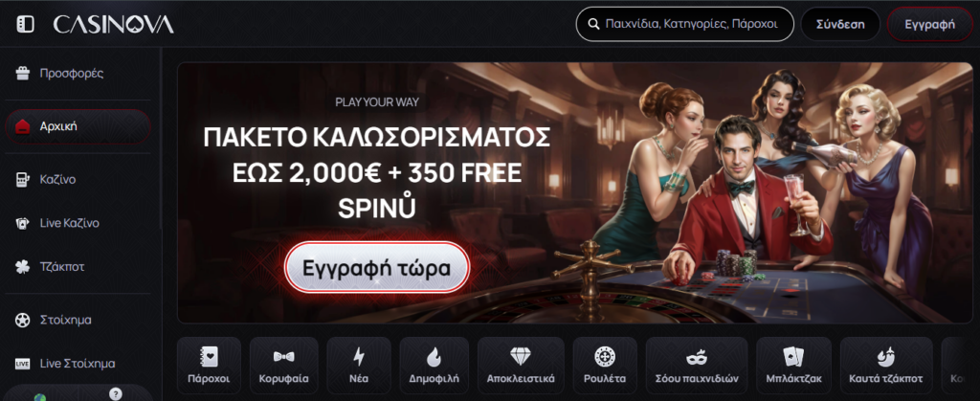Viewport: 980px width, 401px height.
Task: Select the Μπλάκτζακ cards category
Action: coord(793,366)
